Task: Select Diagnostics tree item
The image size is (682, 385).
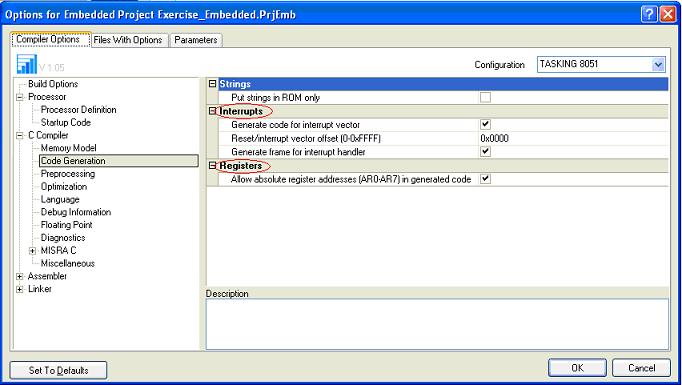Action: point(63,238)
